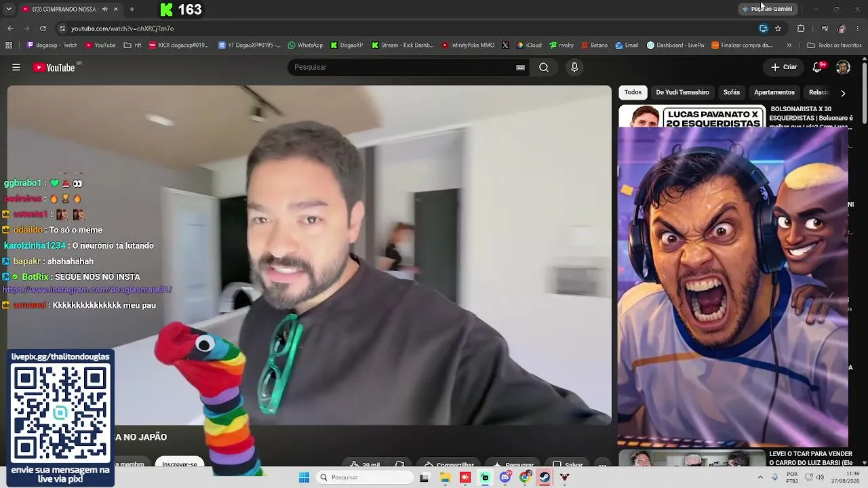Open the on-screen keyboard in search box

pyautogui.click(x=520, y=67)
